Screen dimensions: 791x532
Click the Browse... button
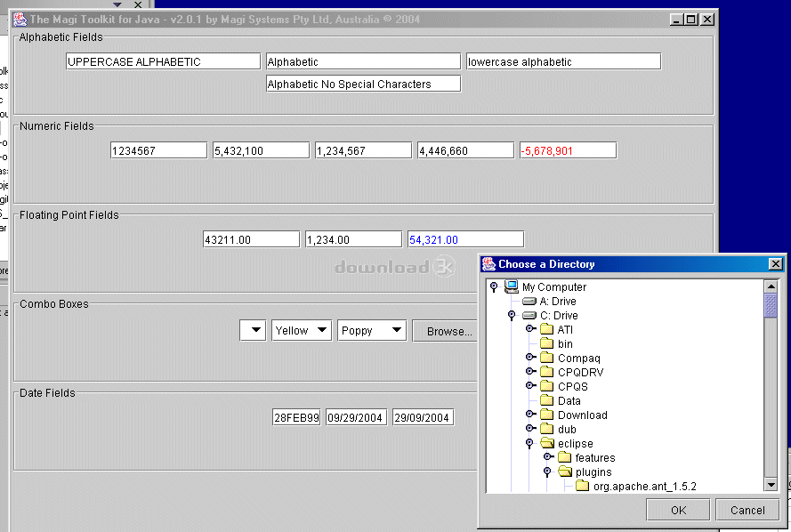tap(448, 331)
